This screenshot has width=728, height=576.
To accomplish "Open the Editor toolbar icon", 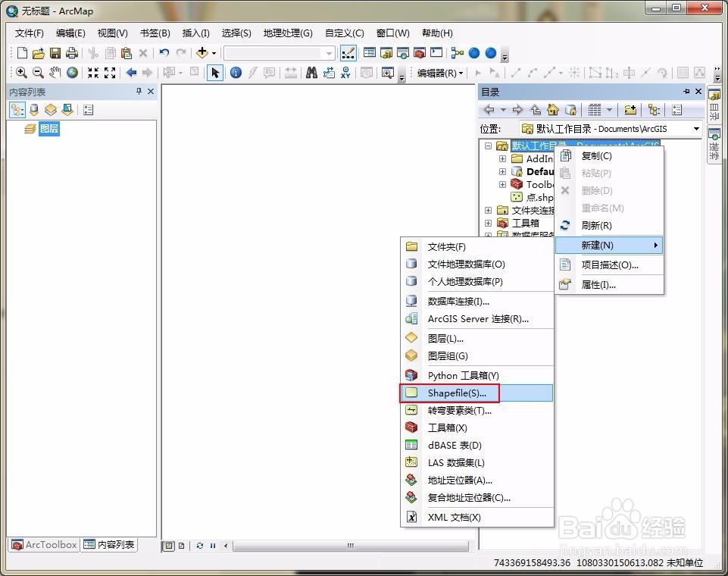I will (348, 53).
